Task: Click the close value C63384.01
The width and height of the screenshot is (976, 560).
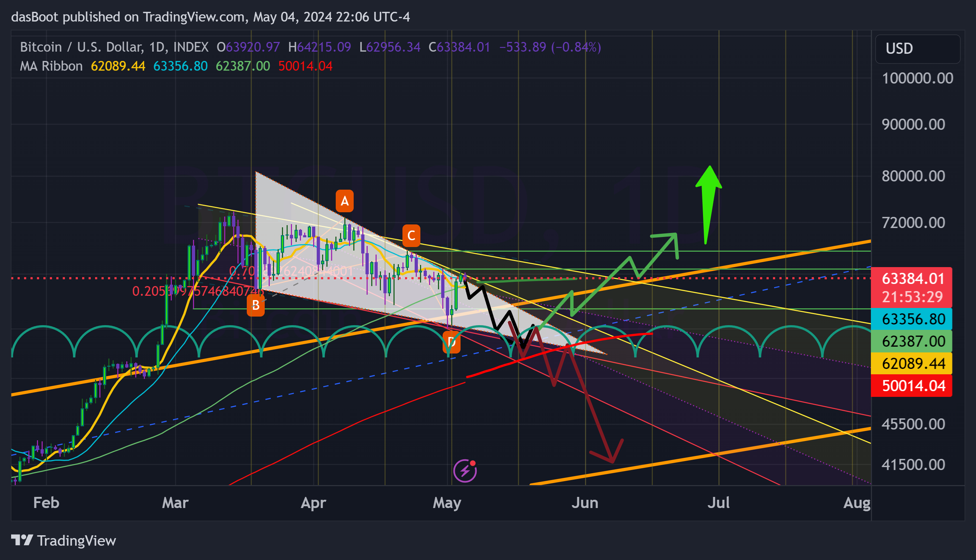Action: 460,47
